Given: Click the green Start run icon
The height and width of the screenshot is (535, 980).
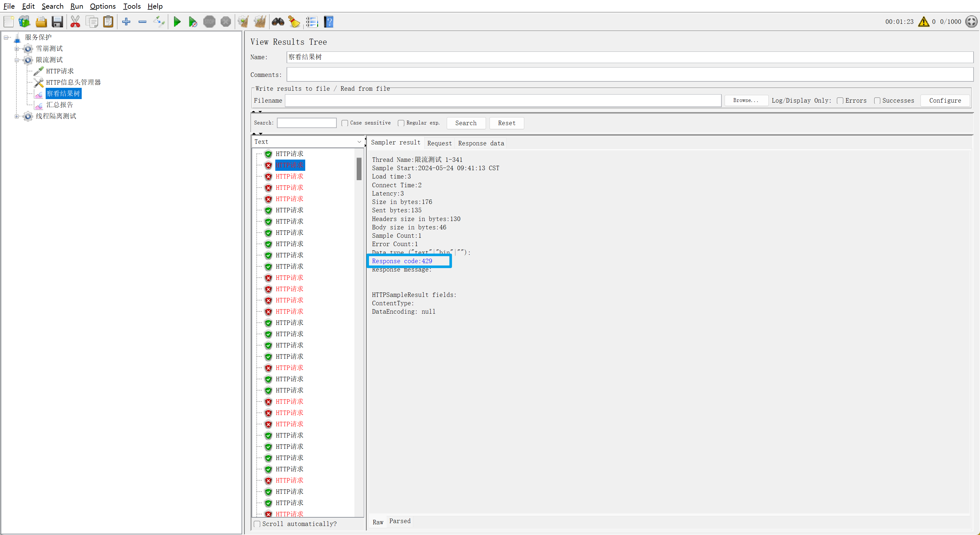Looking at the screenshot, I should [x=177, y=22].
